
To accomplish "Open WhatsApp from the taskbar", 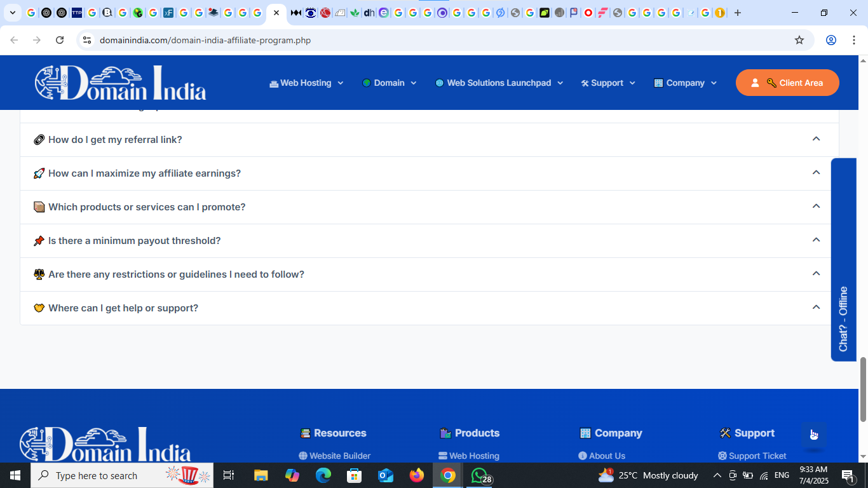I will point(480,475).
